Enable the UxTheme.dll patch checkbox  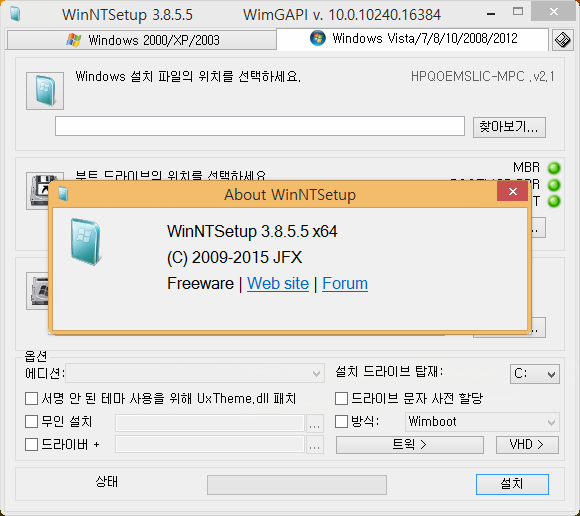[x=31, y=399]
